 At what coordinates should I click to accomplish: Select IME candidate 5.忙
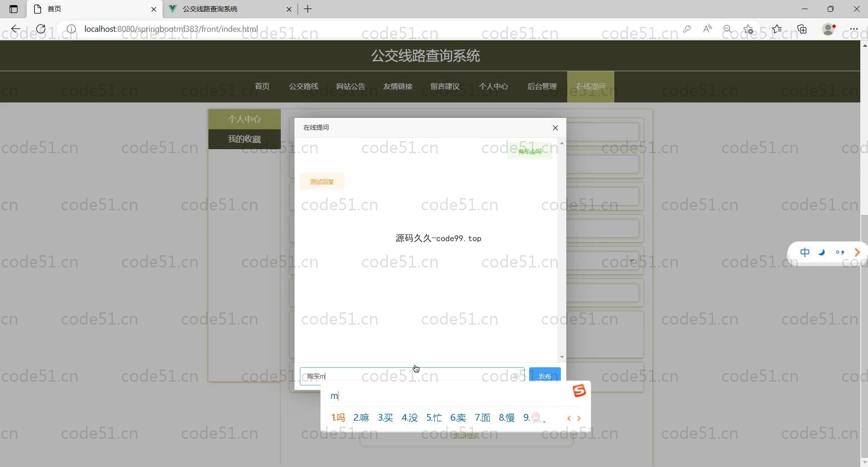click(x=434, y=418)
